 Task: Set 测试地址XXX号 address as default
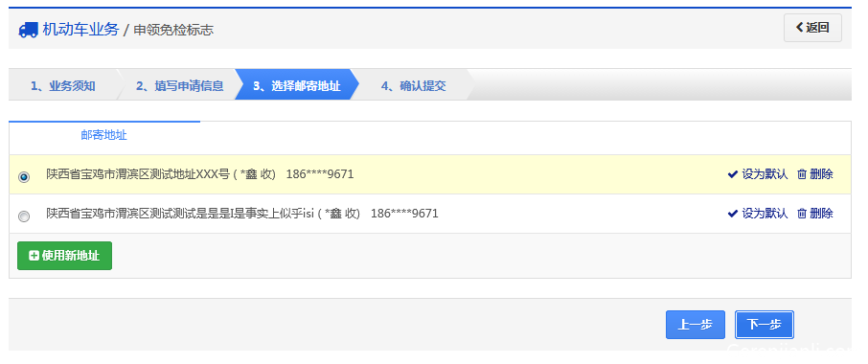click(758, 174)
